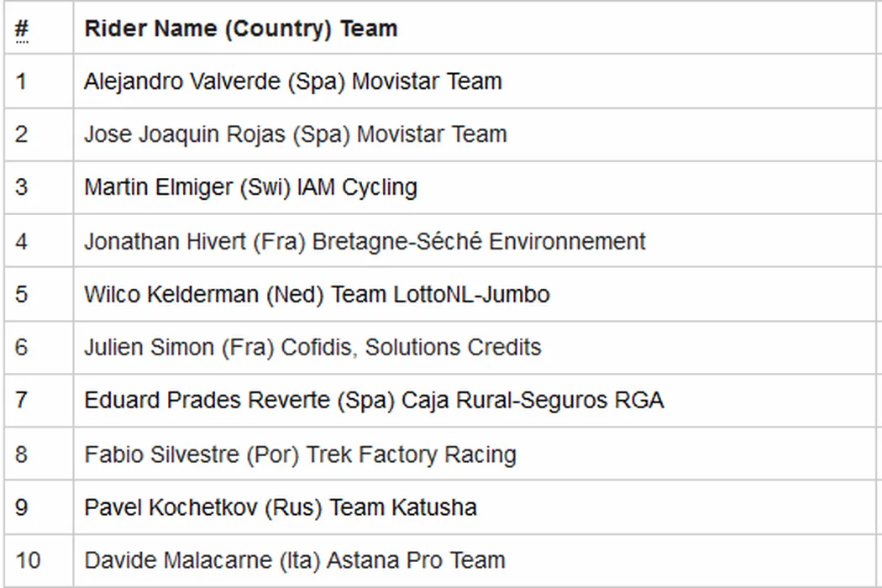Click Davide Malacarne Astana Pro Team

294,559
